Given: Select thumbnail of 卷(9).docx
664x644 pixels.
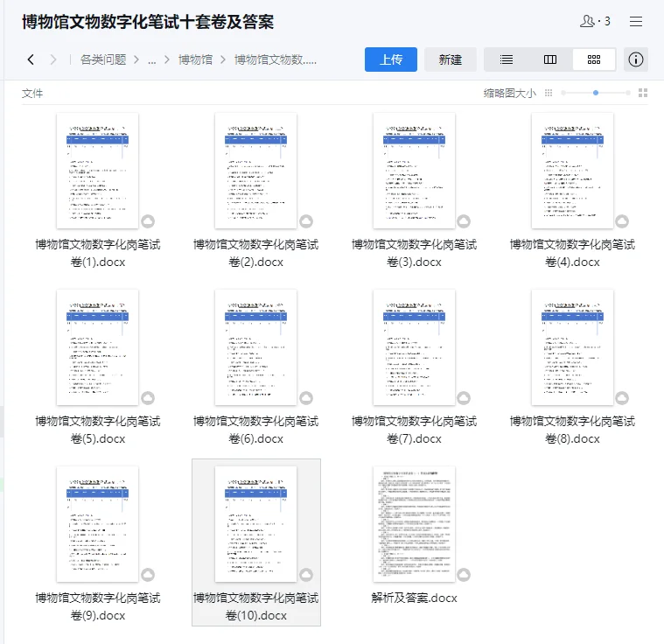Looking at the screenshot, I should coord(97,524).
